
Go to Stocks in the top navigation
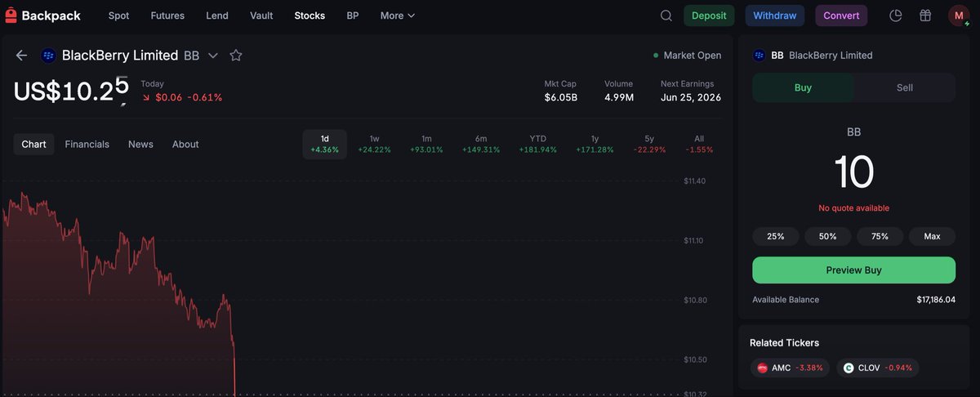point(310,16)
